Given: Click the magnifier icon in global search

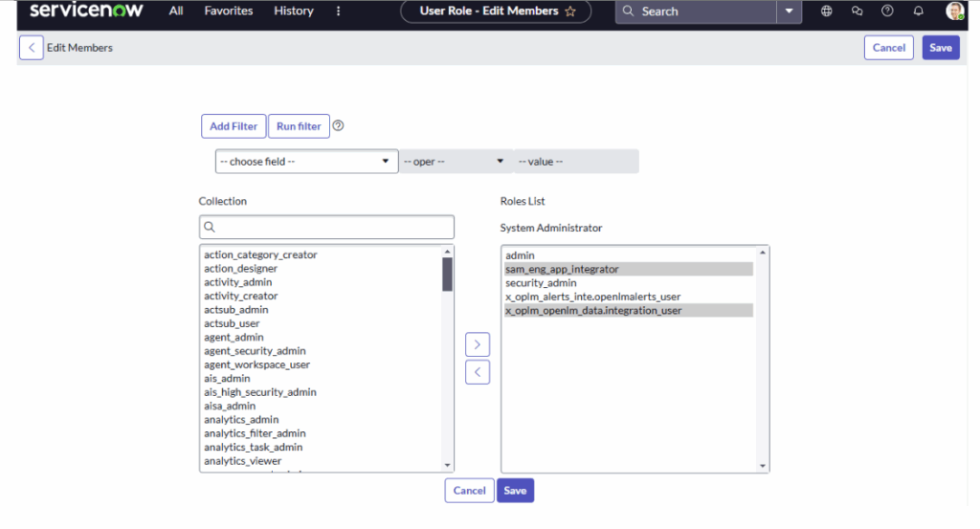Looking at the screenshot, I should pos(628,11).
